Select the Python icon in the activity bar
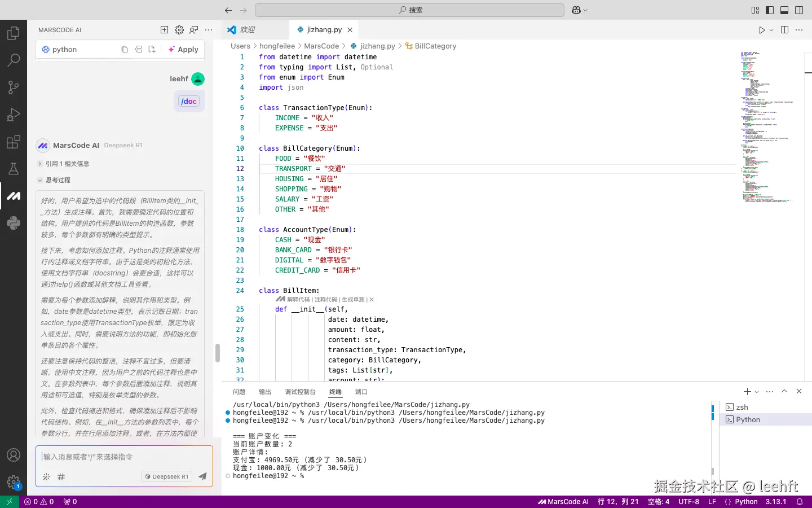Image resolution: width=812 pixels, height=508 pixels. [13, 222]
